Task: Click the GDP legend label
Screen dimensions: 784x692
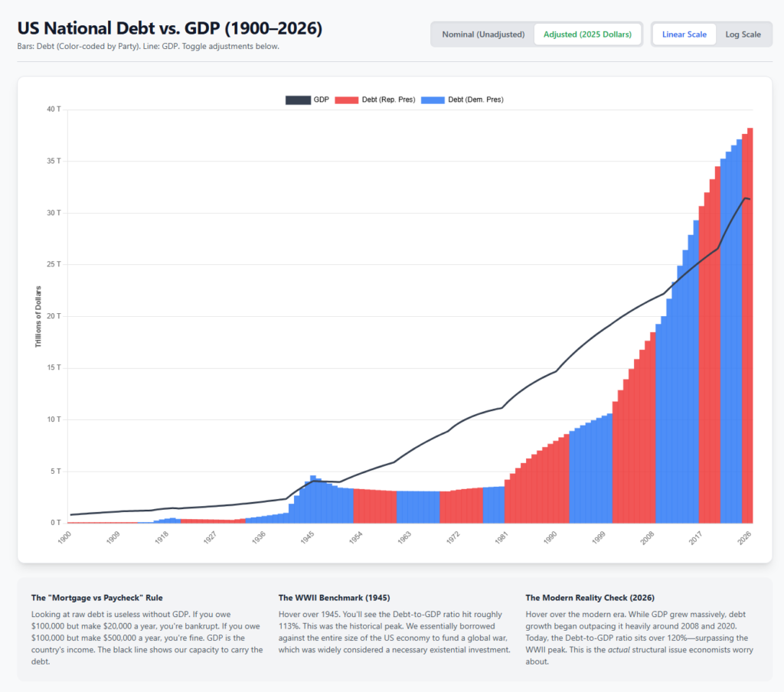Action: pyautogui.click(x=321, y=100)
